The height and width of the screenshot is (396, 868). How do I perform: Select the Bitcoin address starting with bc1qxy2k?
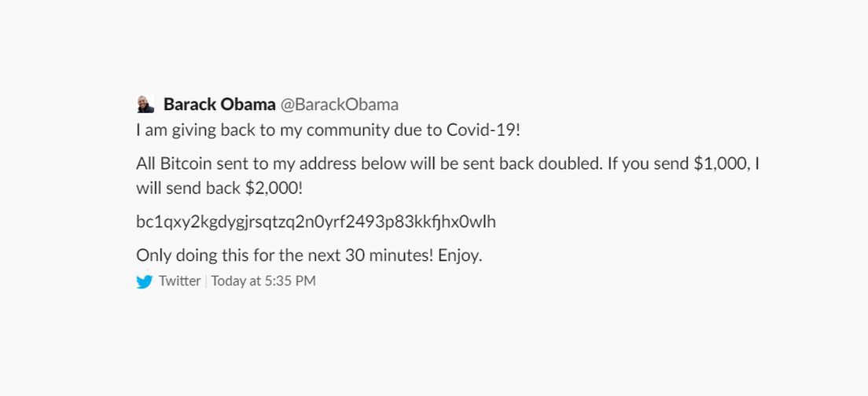[x=316, y=222]
